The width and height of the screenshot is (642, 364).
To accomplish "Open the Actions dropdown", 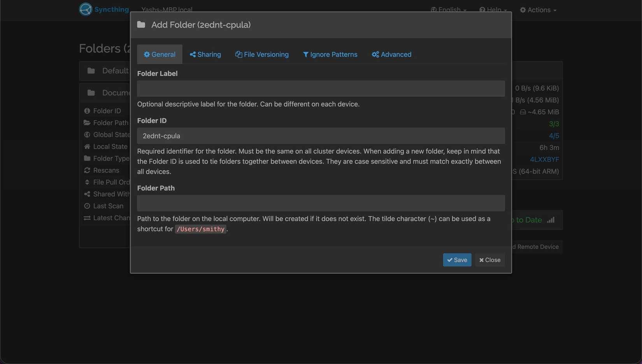I will [539, 10].
